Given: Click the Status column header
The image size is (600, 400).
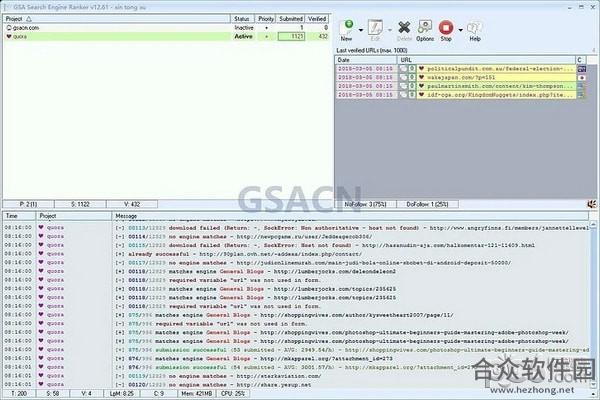Looking at the screenshot, I should pyautogui.click(x=242, y=19).
